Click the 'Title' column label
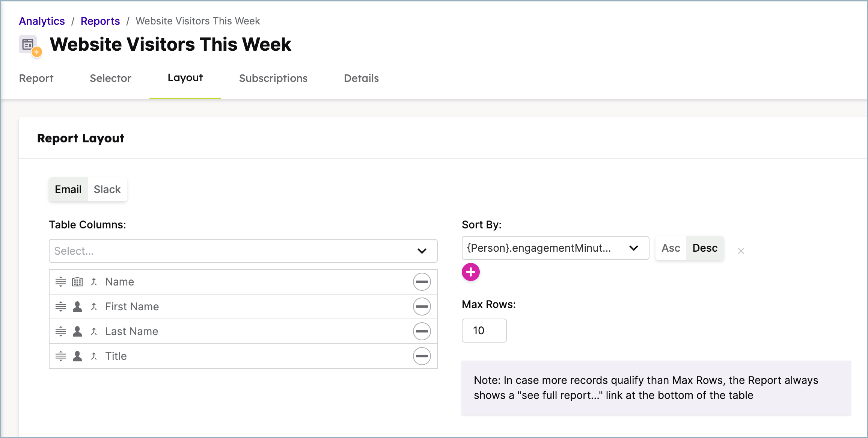The image size is (868, 438). click(x=116, y=356)
